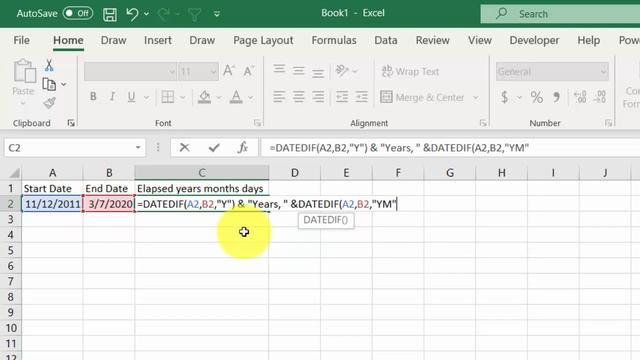This screenshot has height=360, width=640.
Task: Switch to the View tab
Action: pyautogui.click(x=480, y=40)
